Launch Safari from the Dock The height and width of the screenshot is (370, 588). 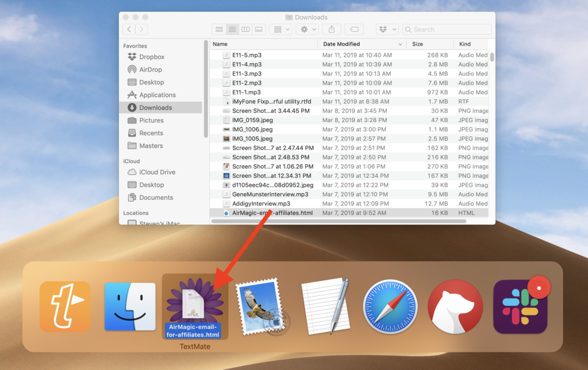[x=390, y=307]
